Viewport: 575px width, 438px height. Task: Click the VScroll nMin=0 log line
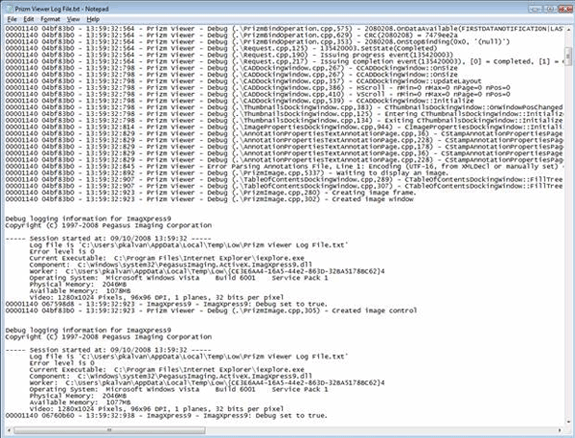[x=257, y=95]
